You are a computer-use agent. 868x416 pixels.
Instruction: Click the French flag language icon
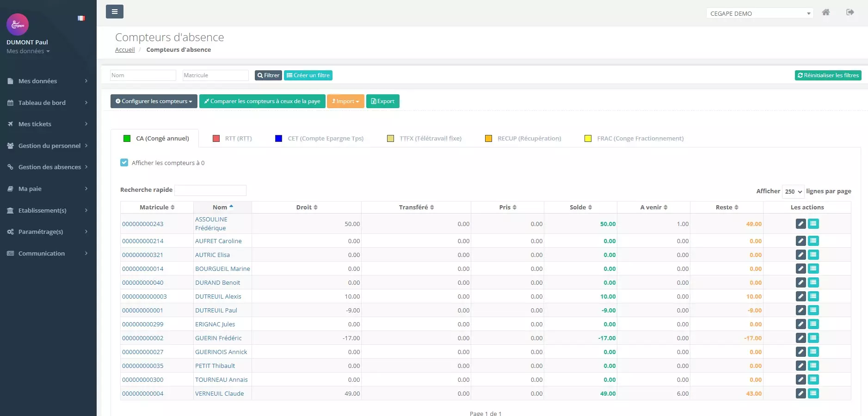[81, 18]
